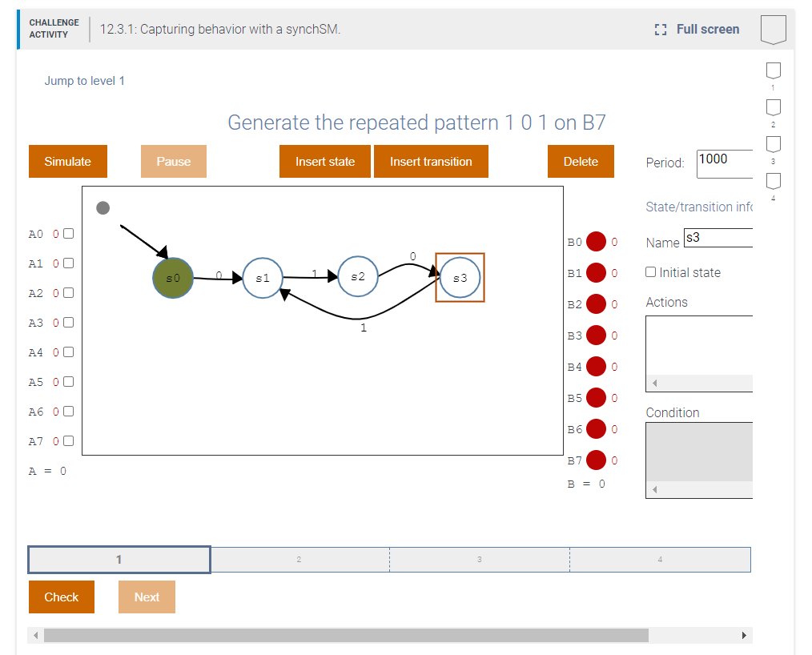The width and height of the screenshot is (812, 655).
Task: Click the B0 red output LED
Action: (x=596, y=241)
